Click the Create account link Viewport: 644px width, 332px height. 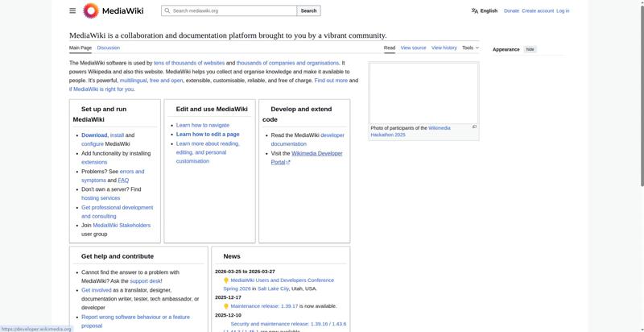(538, 10)
